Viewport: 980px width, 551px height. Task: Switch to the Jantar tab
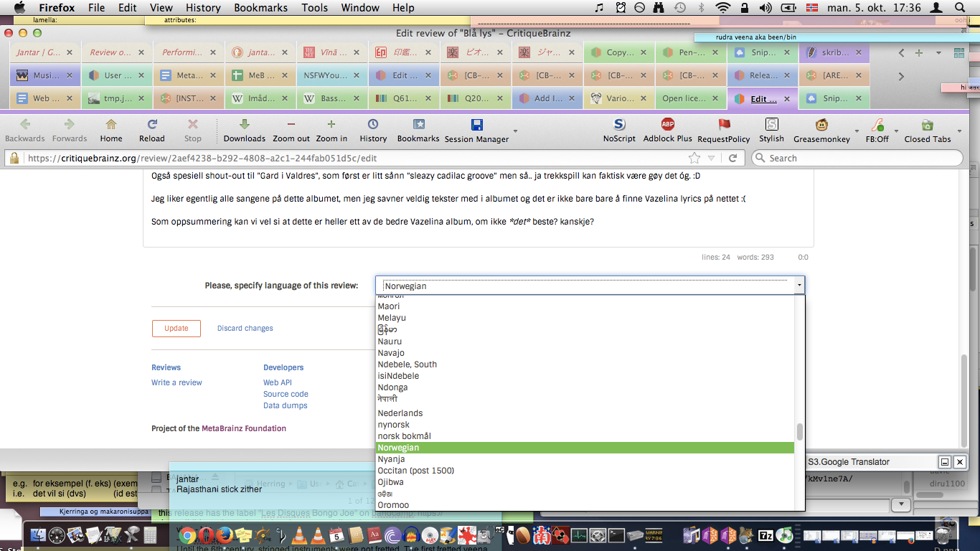click(x=44, y=52)
